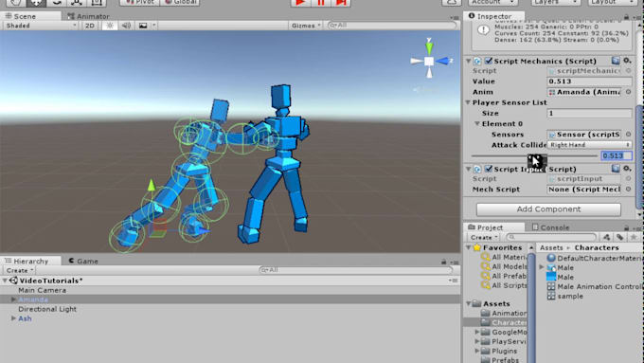
Task: Expand the Ash object in Hierarchy
Action: [x=13, y=318]
